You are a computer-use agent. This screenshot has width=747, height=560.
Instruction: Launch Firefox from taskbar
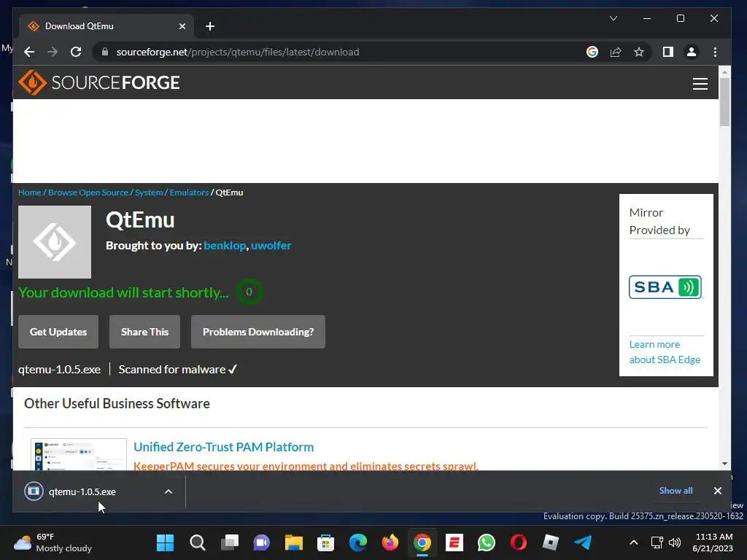coord(390,542)
